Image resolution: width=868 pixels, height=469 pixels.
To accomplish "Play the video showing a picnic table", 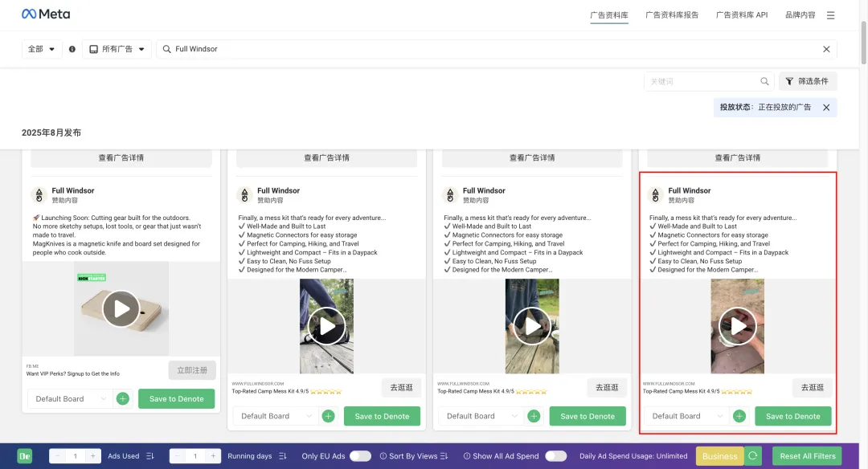I will (532, 326).
